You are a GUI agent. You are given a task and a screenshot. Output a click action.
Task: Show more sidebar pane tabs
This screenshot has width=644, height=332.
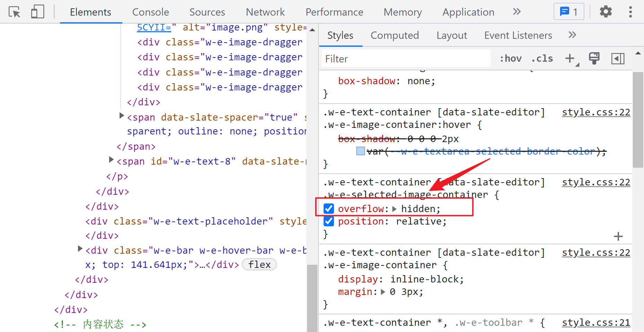[x=572, y=35]
